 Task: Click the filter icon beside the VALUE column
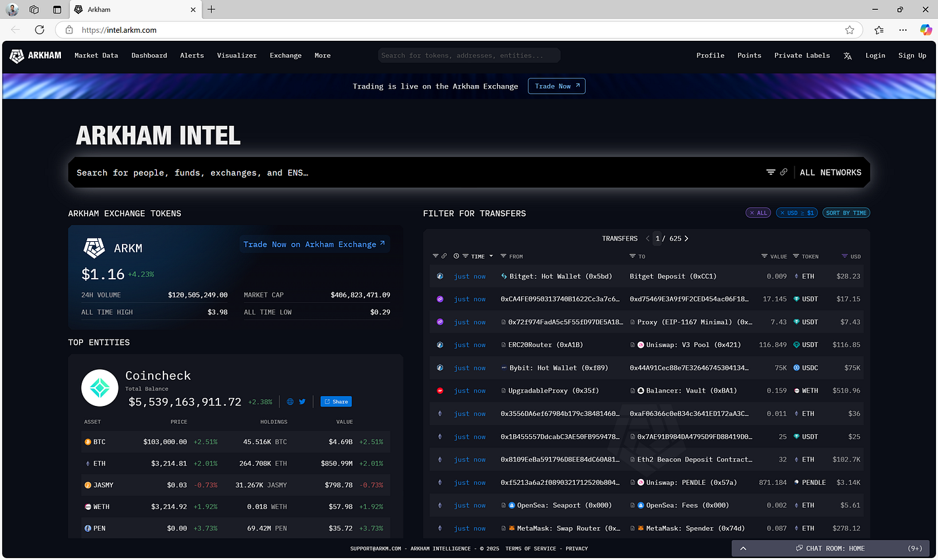point(764,257)
